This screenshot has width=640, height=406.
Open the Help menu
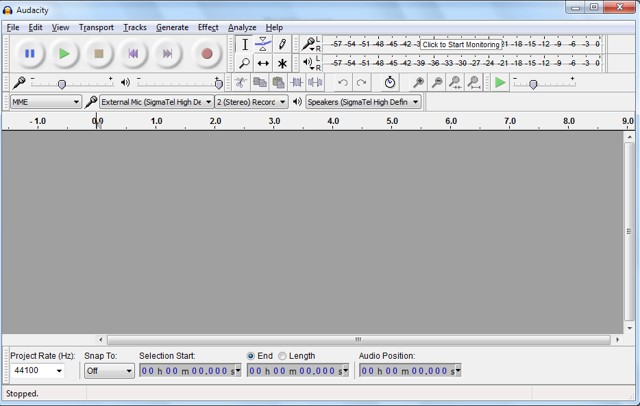click(274, 27)
